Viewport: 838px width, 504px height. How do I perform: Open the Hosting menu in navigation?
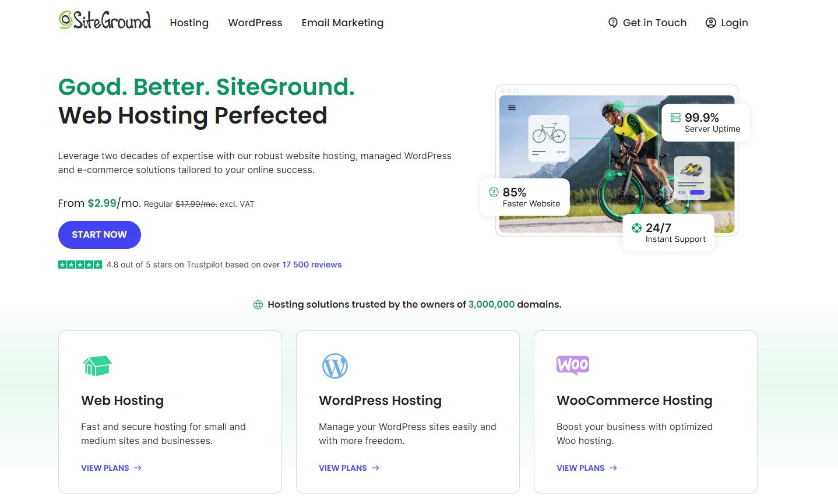[189, 23]
